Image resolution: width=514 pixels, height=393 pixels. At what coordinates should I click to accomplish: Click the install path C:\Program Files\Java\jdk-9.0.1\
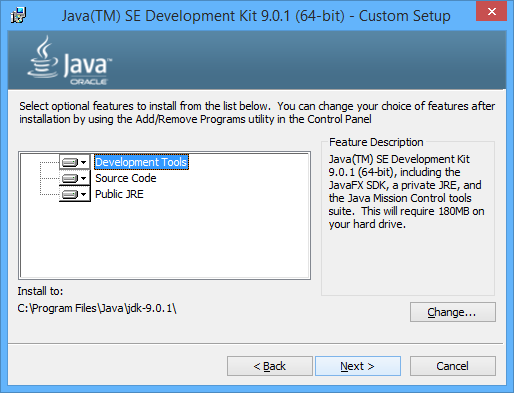97,308
